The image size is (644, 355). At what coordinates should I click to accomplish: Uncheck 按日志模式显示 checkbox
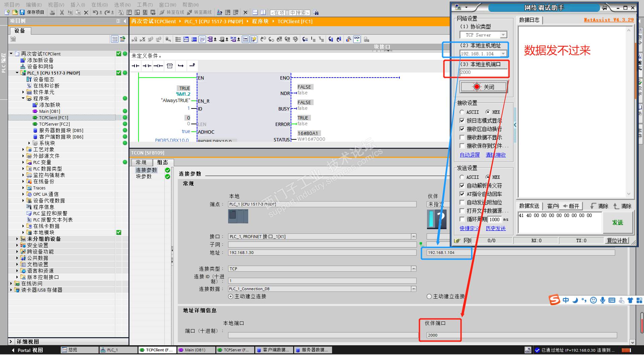coord(462,121)
